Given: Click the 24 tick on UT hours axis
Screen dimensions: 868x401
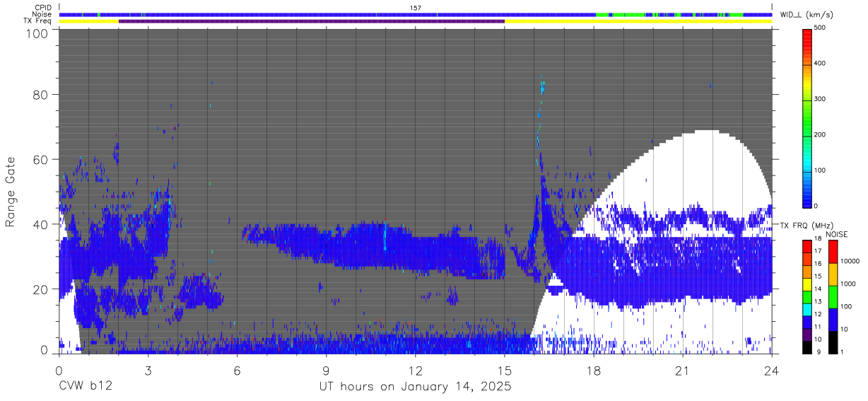Looking at the screenshot, I should point(771,370).
